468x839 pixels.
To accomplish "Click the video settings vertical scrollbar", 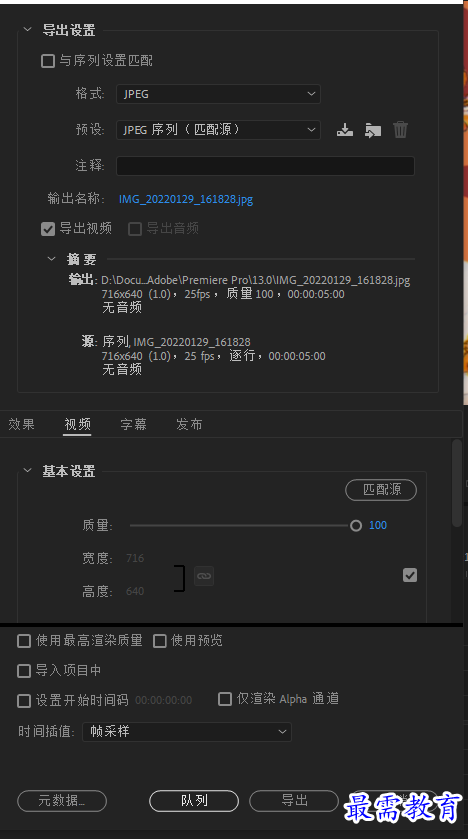I will (456, 482).
